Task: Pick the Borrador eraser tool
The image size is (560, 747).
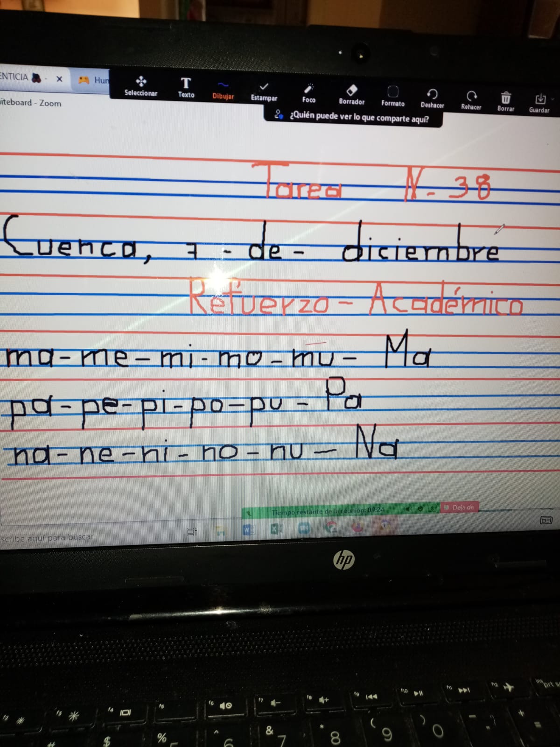Action: point(351,95)
